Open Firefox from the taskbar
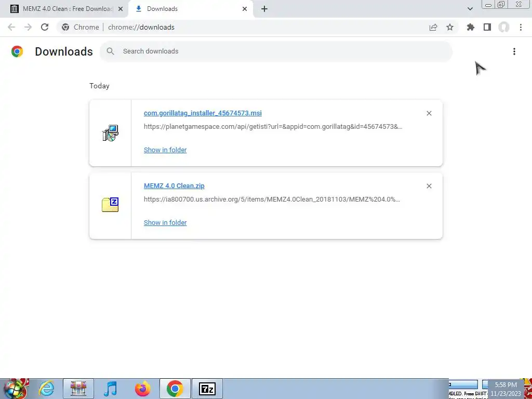532x399 pixels. [x=142, y=389]
